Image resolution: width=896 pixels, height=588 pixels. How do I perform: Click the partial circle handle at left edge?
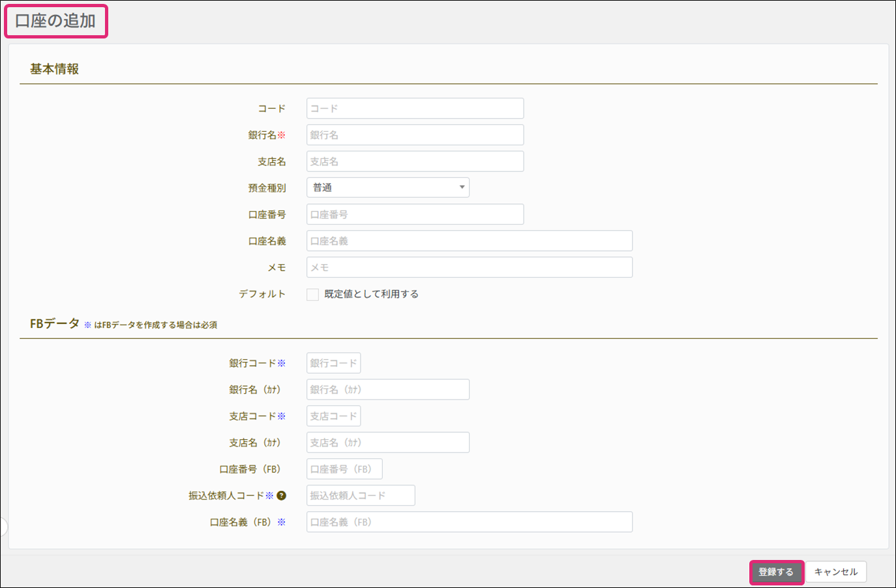(x=3, y=527)
